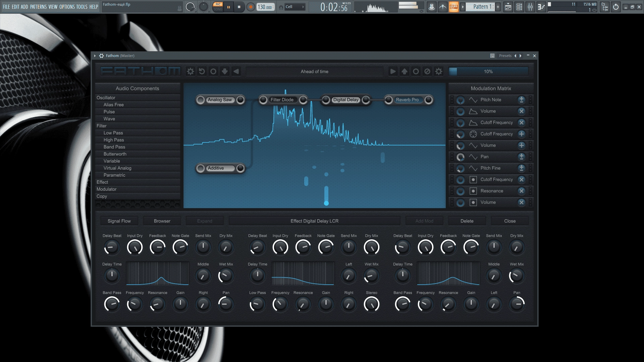Open the piano roll icon

tap(541, 7)
